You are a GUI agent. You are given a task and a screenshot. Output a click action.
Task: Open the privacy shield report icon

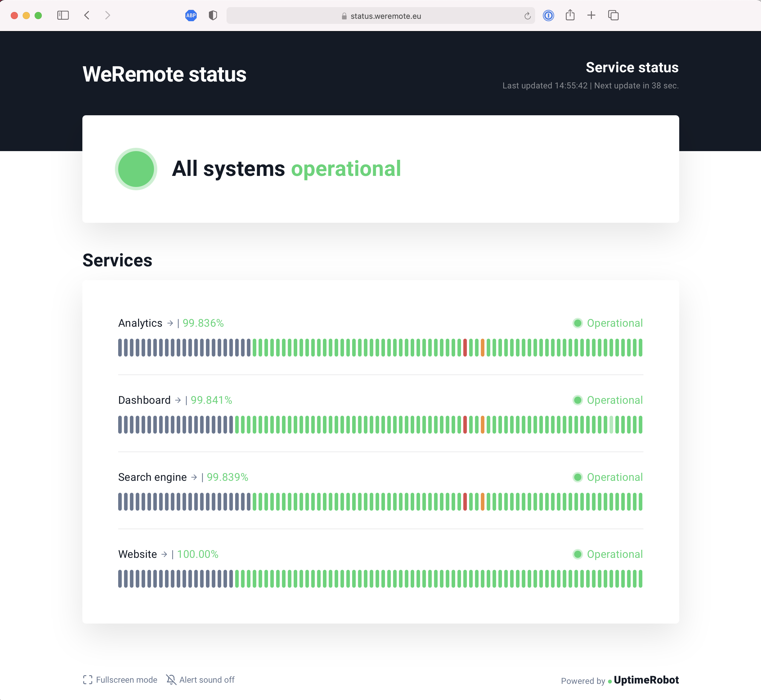(x=213, y=16)
